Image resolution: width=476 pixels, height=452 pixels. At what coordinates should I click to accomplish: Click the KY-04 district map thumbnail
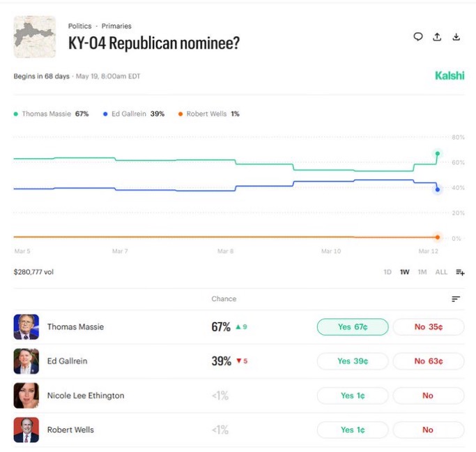[x=35, y=37]
